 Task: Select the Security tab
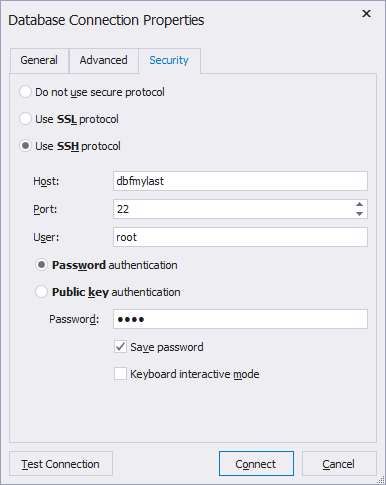[x=169, y=60]
